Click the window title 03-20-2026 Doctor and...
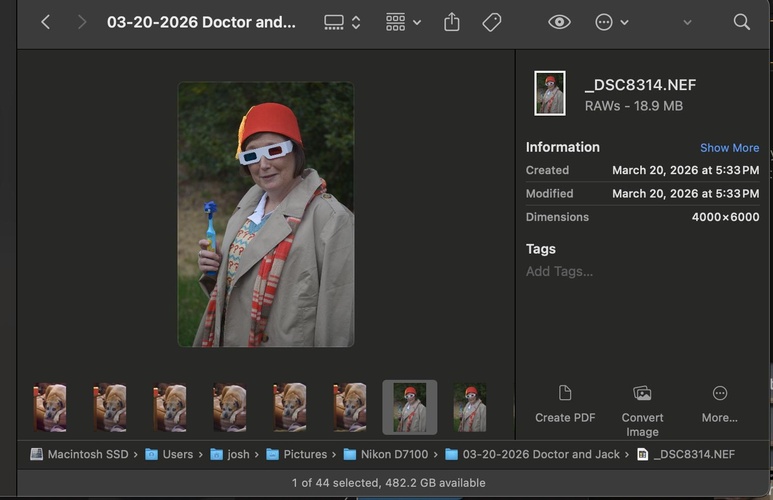This screenshot has width=773, height=500. [x=201, y=22]
